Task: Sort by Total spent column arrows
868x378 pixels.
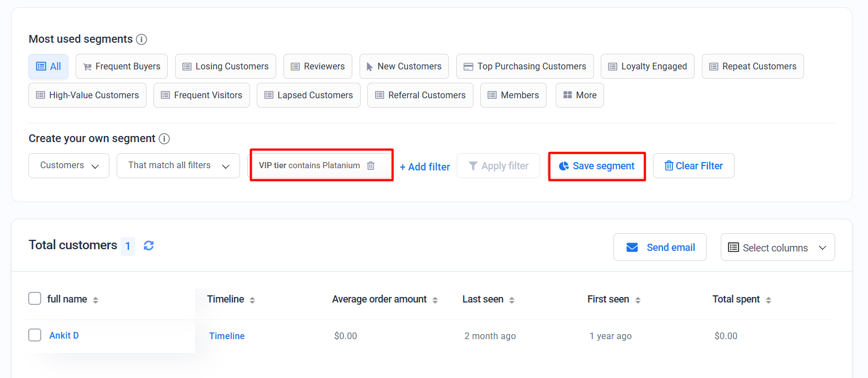Action: (769, 300)
